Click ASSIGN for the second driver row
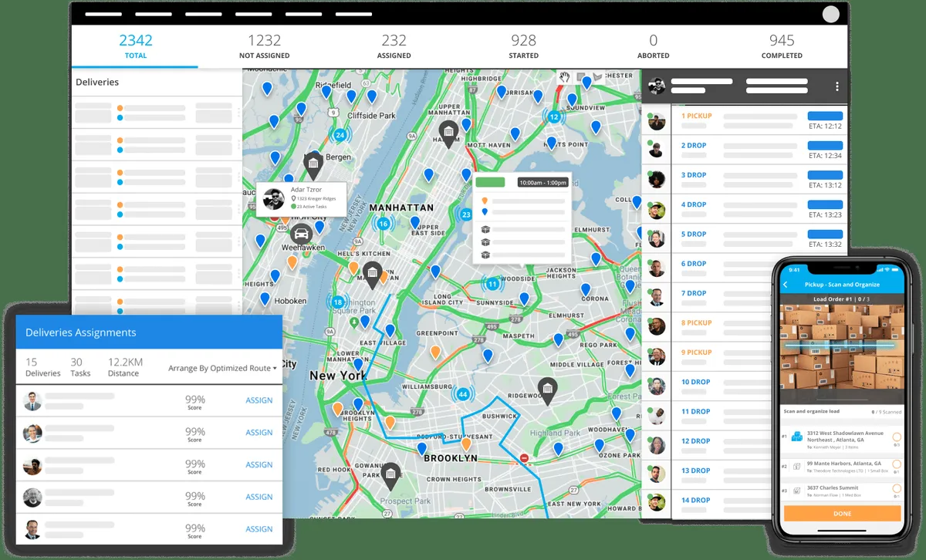 tap(259, 433)
